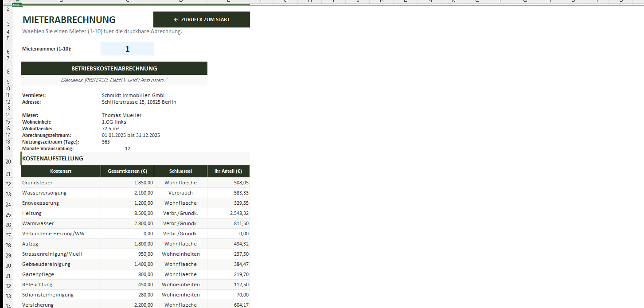
Task: Select the Kostenart table header cell
Action: 61,171
